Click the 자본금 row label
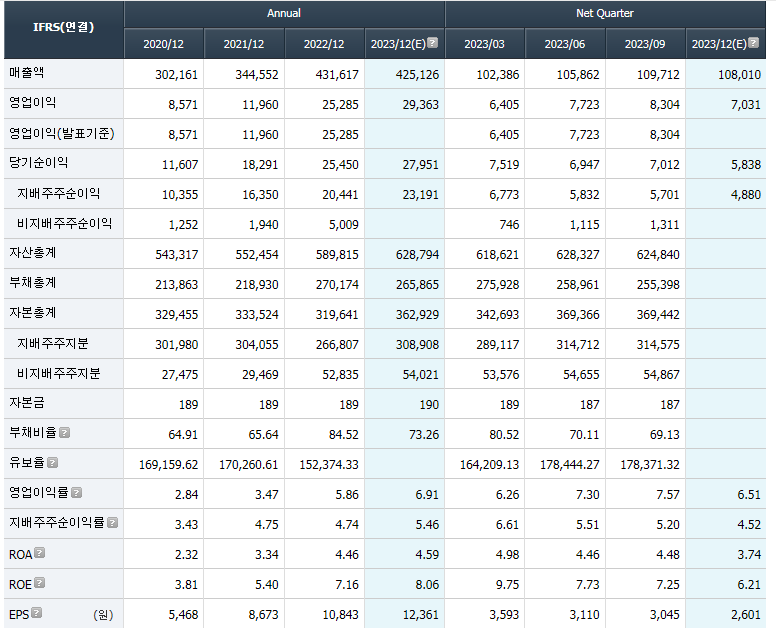Image resolution: width=776 pixels, height=628 pixels. (27, 402)
